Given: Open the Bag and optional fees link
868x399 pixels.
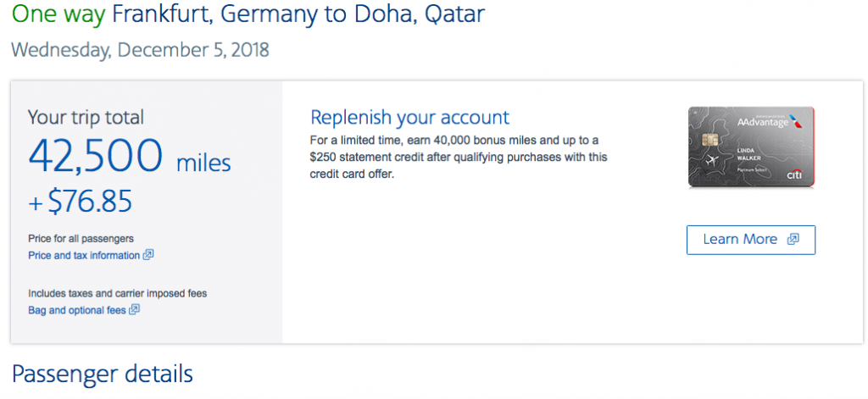Looking at the screenshot, I should point(77,310).
